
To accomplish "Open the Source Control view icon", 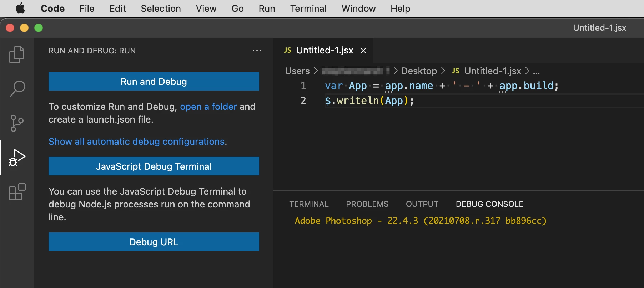I will tap(17, 123).
